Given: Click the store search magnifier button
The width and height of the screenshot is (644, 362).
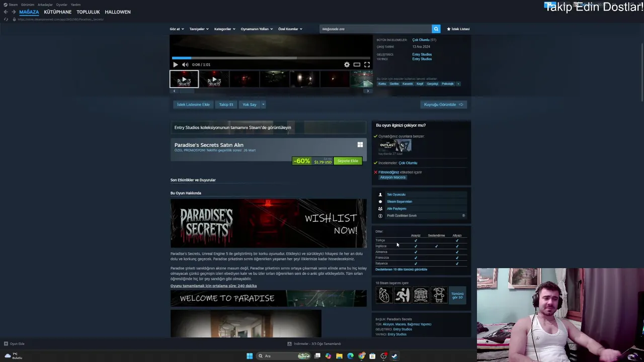Looking at the screenshot, I should (436, 29).
